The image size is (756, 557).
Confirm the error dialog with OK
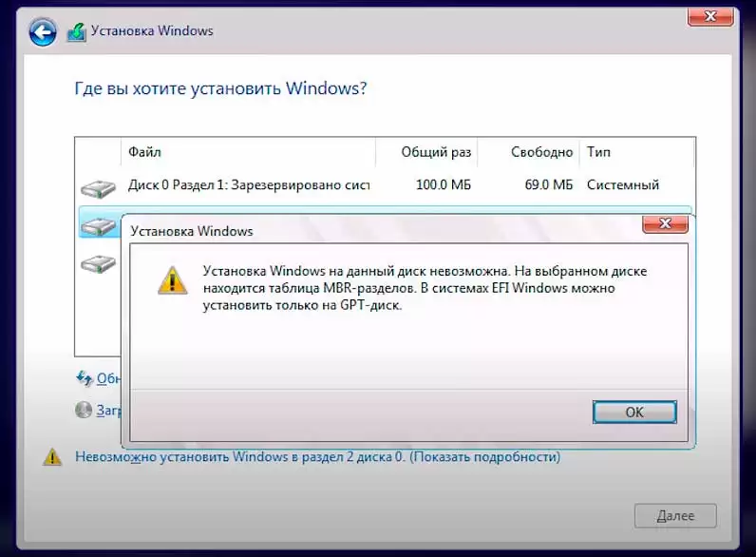pos(634,413)
